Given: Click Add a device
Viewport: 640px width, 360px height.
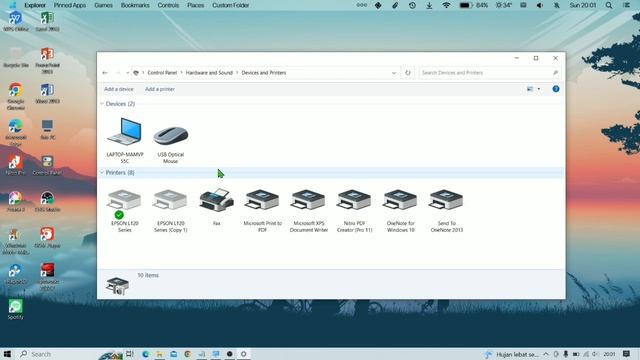Looking at the screenshot, I should (118, 89).
